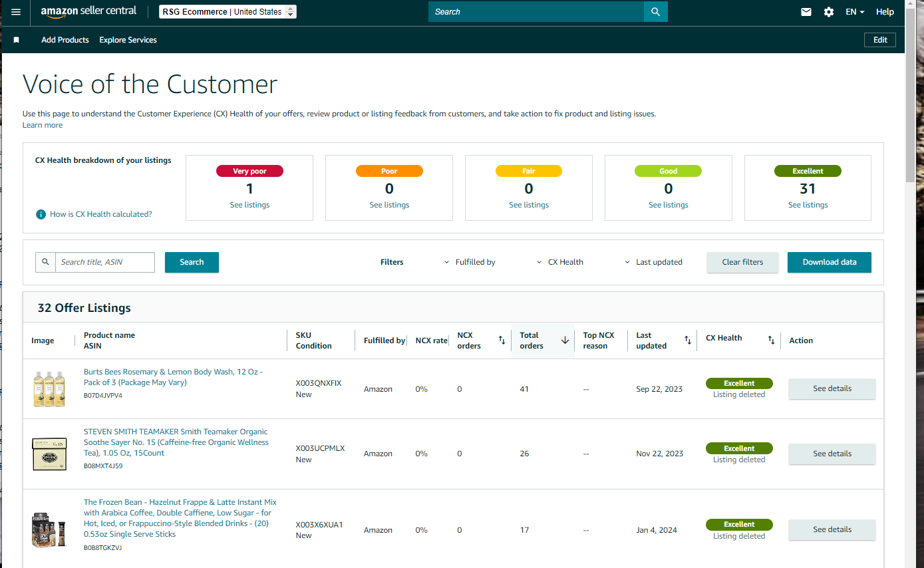Viewport: 924px width, 568px height.
Task: See details for The Frozen Bean mix
Action: tap(832, 529)
